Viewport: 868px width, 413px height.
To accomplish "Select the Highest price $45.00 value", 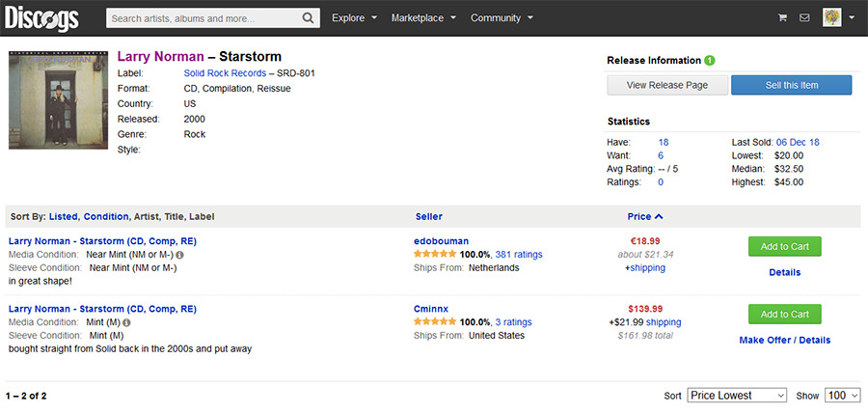I will pyautogui.click(x=790, y=182).
